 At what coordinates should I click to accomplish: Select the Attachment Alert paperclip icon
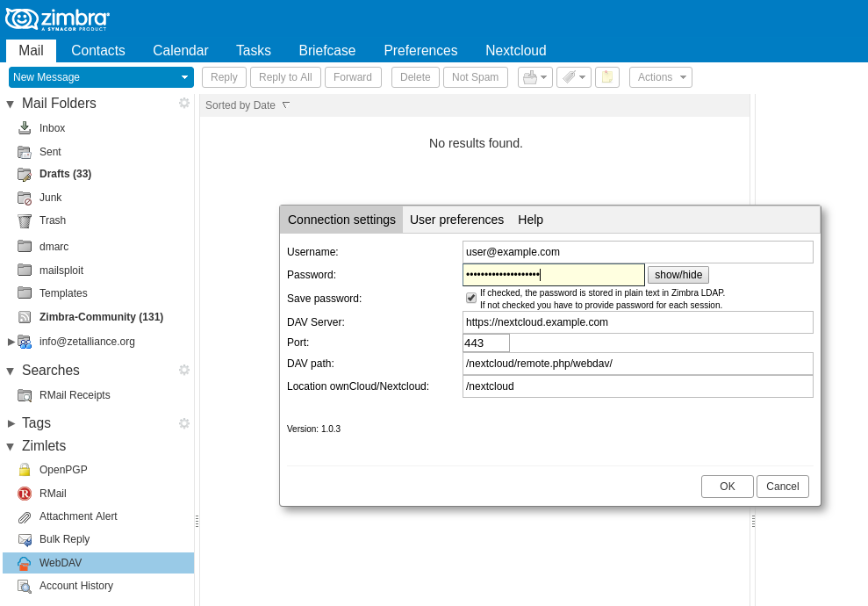25,516
